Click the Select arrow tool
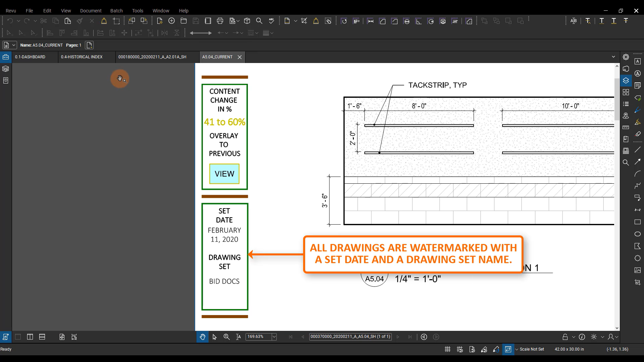The width and height of the screenshot is (644, 362). 214,337
